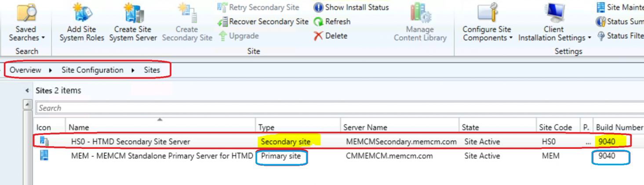This screenshot has height=185, width=644.
Task: Refresh the sites list
Action: [x=332, y=22]
